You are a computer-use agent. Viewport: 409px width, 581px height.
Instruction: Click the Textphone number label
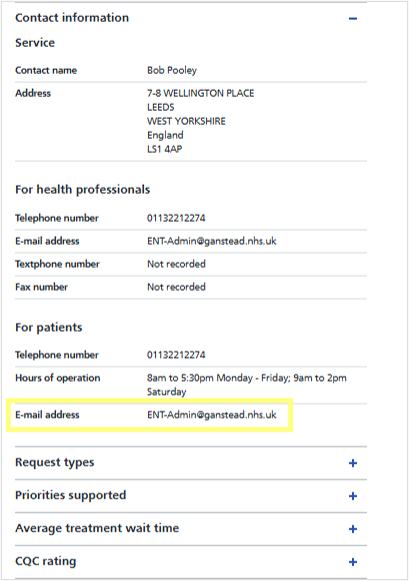pyautogui.click(x=57, y=264)
